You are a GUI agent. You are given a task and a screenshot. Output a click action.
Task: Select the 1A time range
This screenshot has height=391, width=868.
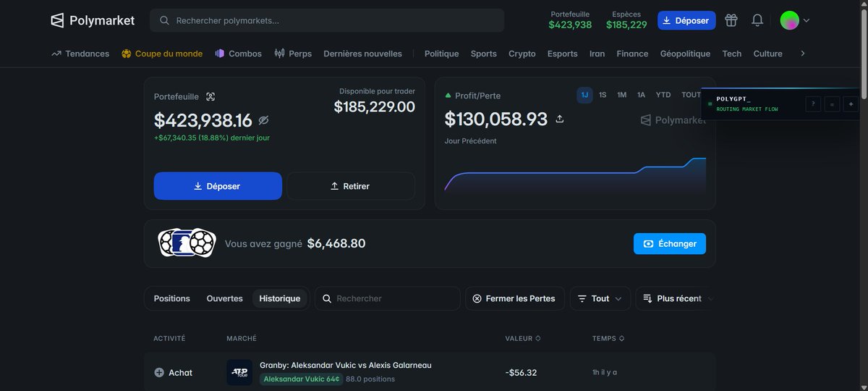click(641, 95)
